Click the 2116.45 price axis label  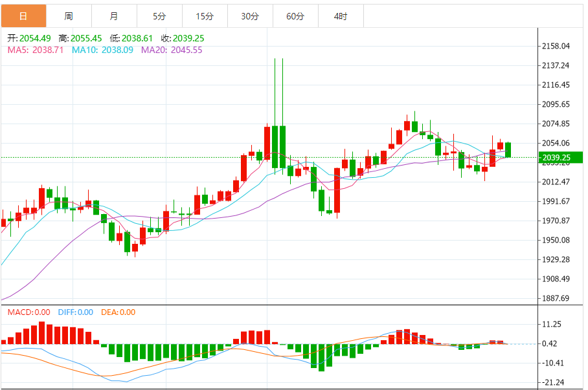[x=556, y=85]
